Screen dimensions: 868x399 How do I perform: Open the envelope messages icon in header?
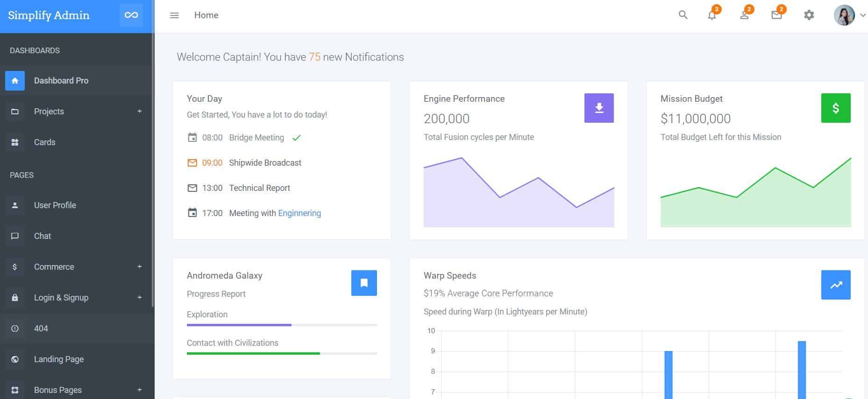tap(776, 15)
